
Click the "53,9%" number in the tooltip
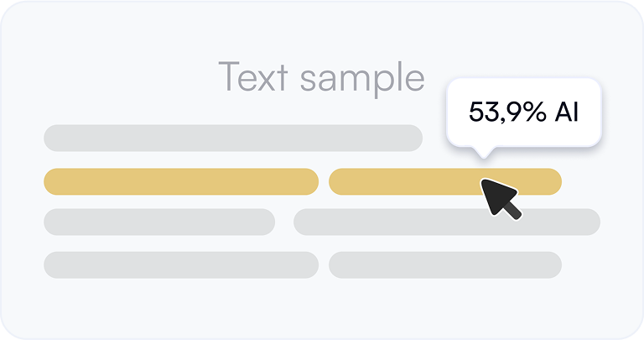pos(507,112)
